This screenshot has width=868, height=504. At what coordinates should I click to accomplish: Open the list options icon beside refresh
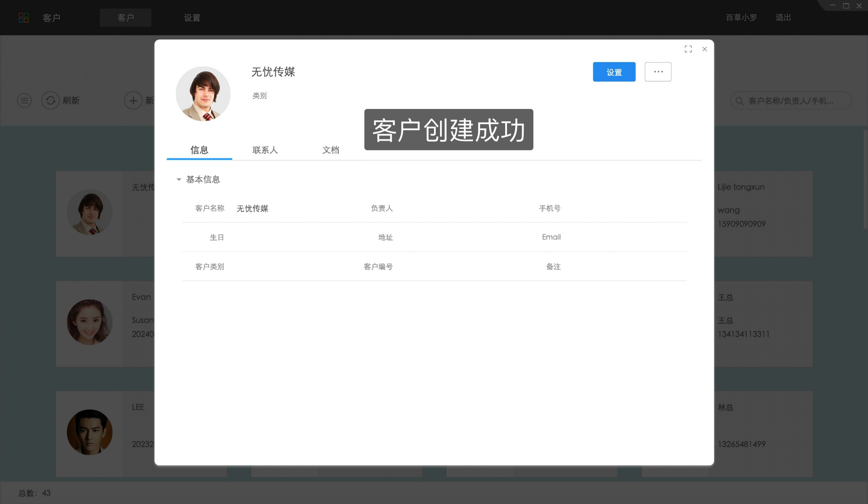coord(24,100)
